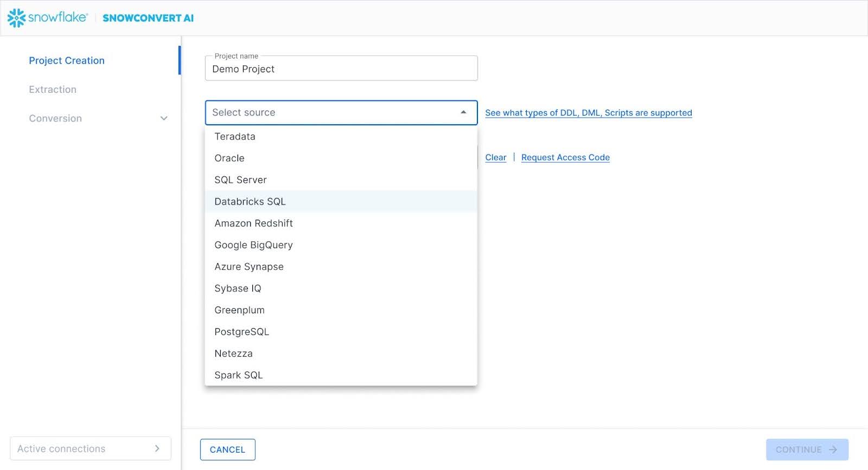This screenshot has height=470, width=868.
Task: Expand the Conversion section chevron
Action: pos(164,118)
